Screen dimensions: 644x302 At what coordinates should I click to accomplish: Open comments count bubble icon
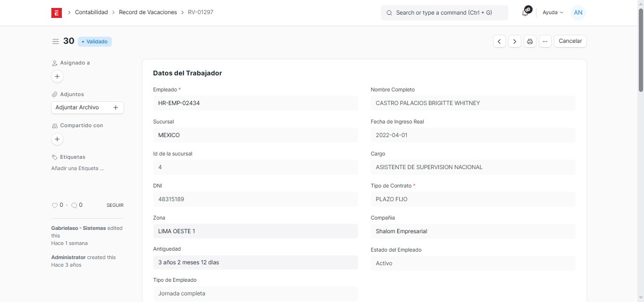tap(74, 205)
